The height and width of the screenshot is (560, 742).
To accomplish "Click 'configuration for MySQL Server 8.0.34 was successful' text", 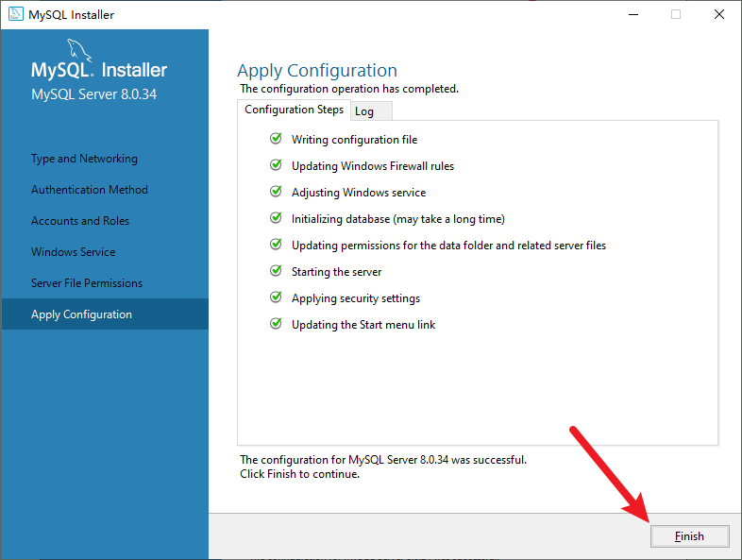I will (x=394, y=460).
